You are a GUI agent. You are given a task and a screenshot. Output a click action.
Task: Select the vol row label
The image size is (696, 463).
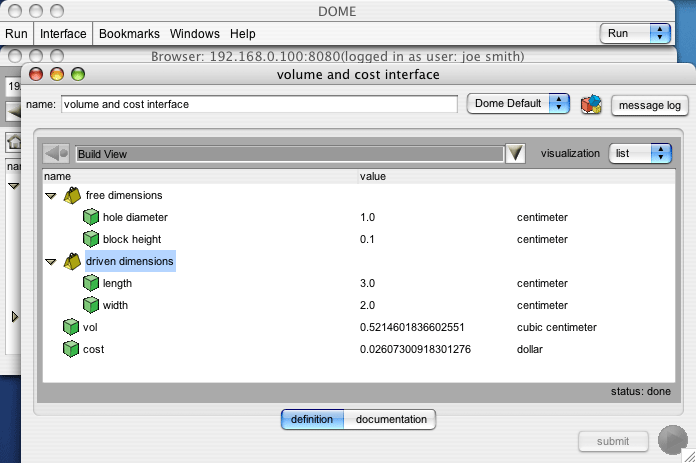tap(90, 327)
